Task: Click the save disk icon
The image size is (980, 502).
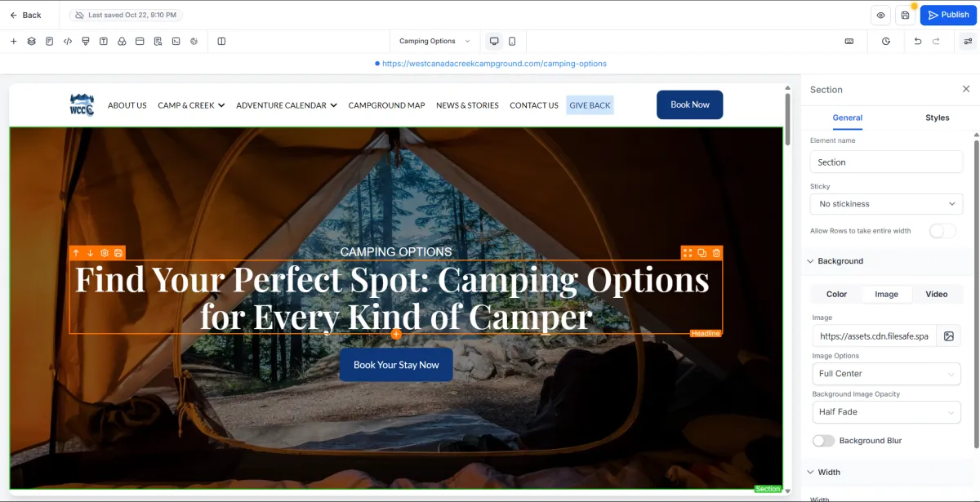Action: tap(905, 15)
